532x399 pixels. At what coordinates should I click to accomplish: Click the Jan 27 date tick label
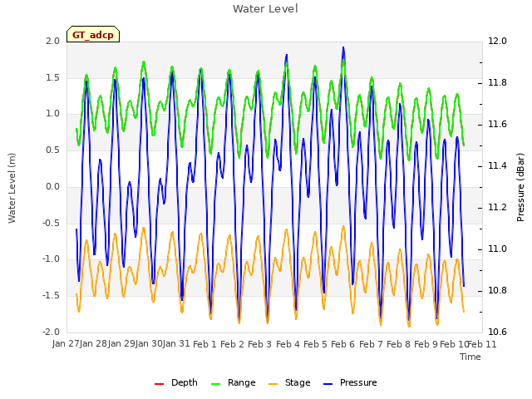tap(66, 344)
